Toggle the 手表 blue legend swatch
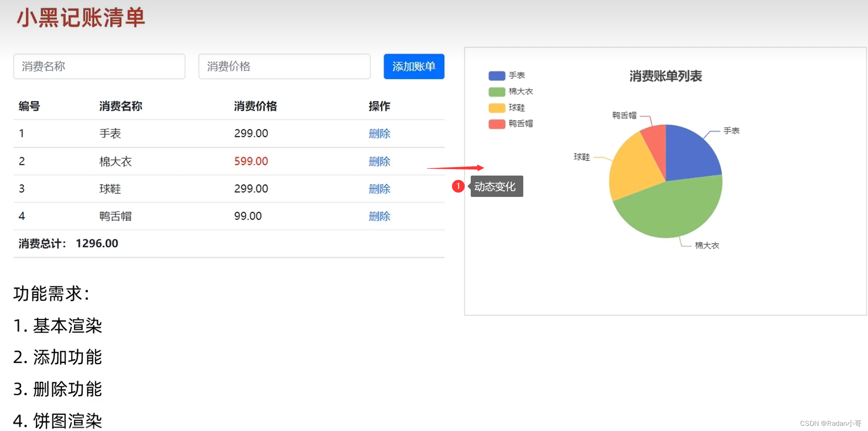This screenshot has width=868, height=431. (x=497, y=76)
